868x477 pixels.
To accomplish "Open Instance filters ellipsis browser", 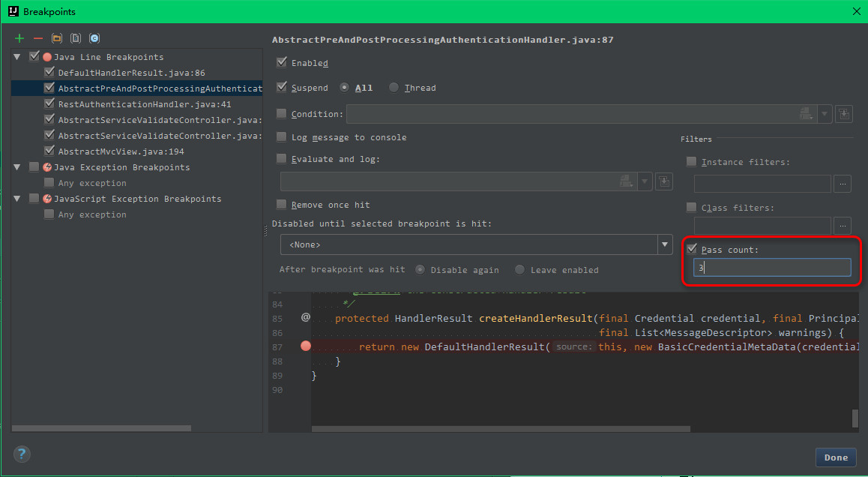I will (x=843, y=183).
